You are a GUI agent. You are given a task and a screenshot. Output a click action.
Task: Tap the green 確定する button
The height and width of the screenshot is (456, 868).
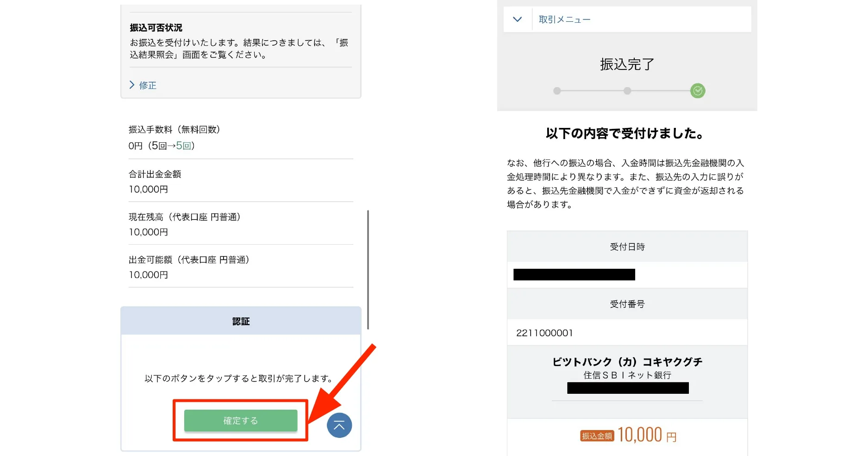[x=241, y=420]
